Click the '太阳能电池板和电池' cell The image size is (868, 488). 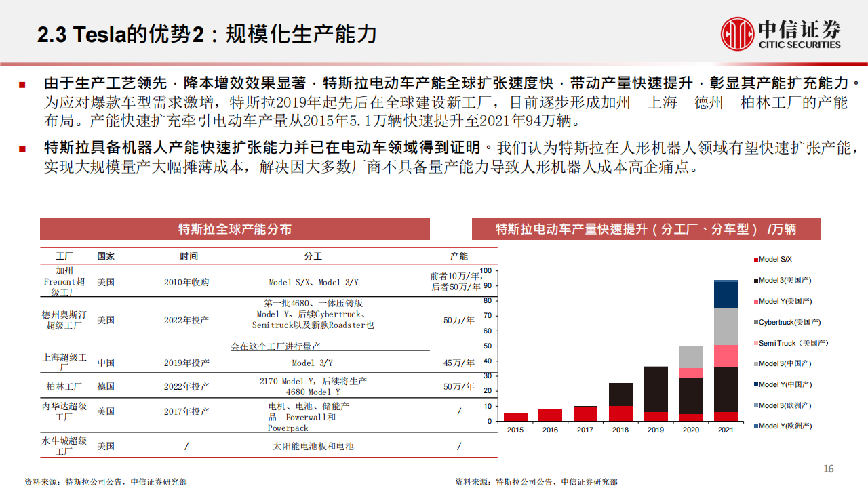coord(313,446)
